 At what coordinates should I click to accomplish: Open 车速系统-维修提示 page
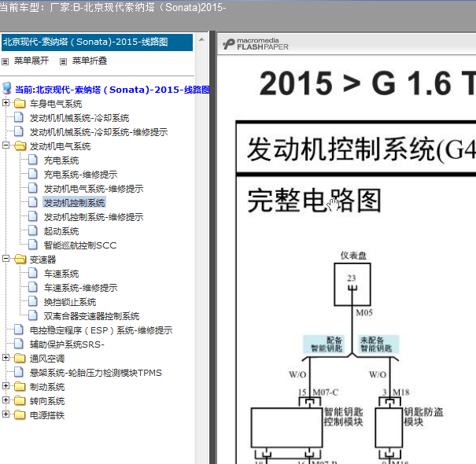coord(80,288)
